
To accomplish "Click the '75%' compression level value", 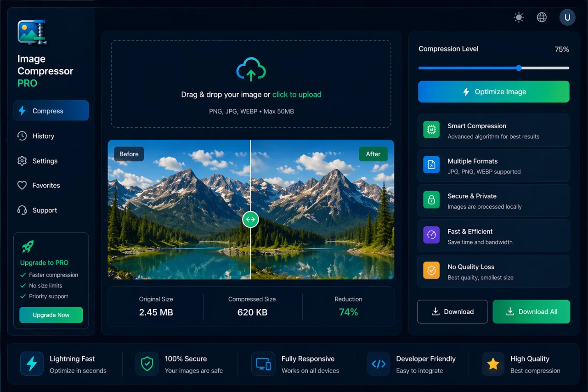I will pos(562,49).
